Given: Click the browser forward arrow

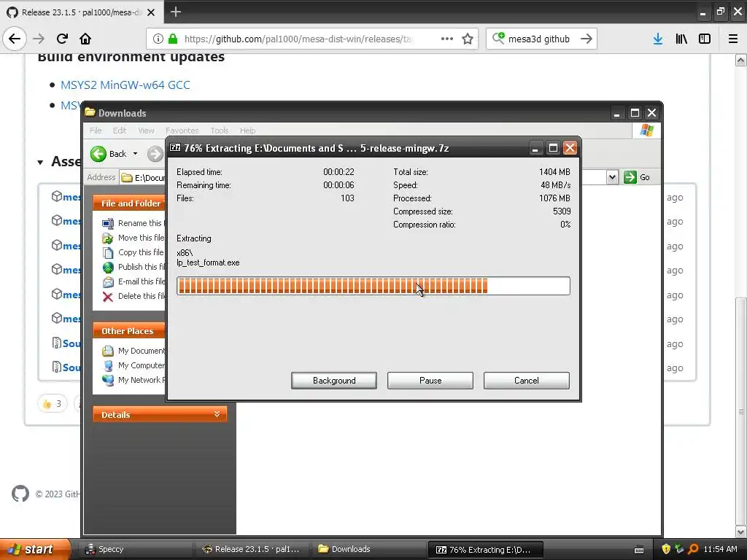Looking at the screenshot, I should (x=39, y=39).
